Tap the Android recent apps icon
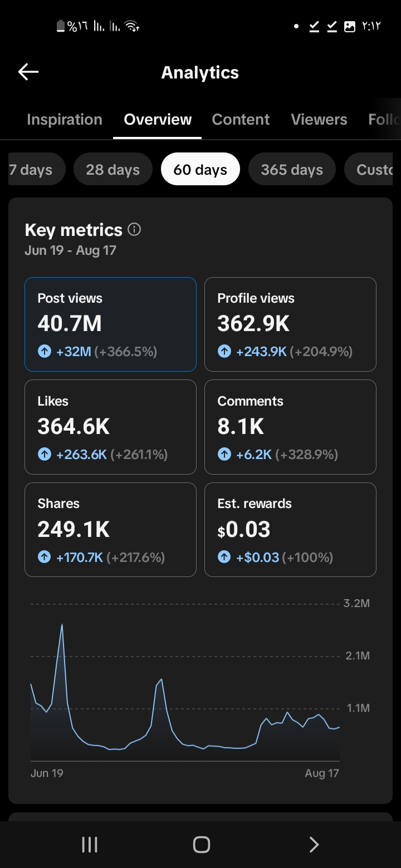Screen dimensions: 401x868 [x=90, y=845]
